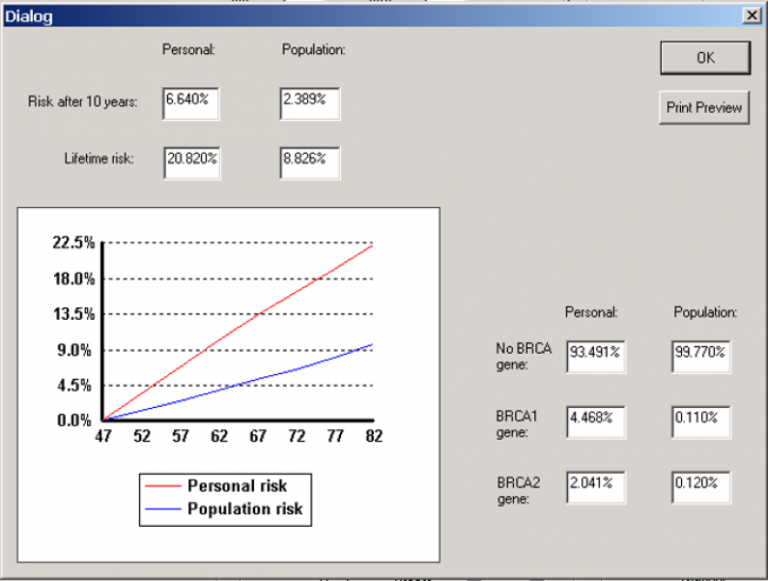This screenshot has width=768, height=581.
Task: Click population BRCA1 gene field 0.110%
Action: (701, 422)
